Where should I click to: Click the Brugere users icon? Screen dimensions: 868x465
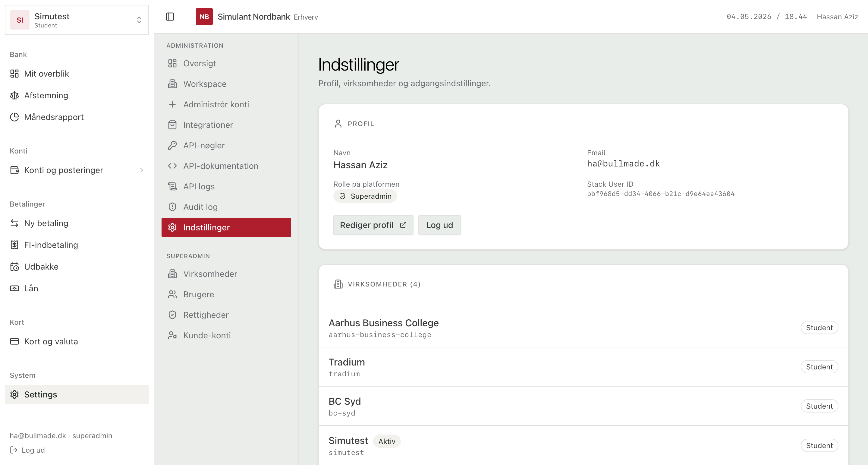pos(172,294)
